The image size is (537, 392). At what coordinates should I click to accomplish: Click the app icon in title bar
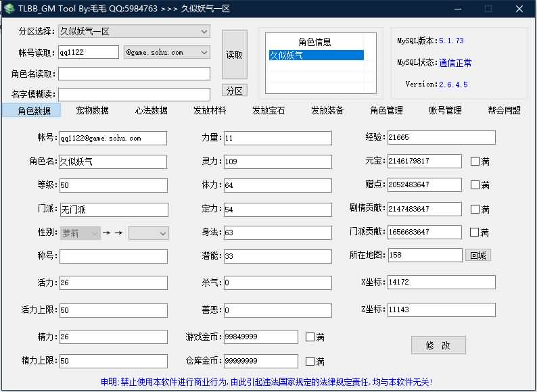point(9,9)
